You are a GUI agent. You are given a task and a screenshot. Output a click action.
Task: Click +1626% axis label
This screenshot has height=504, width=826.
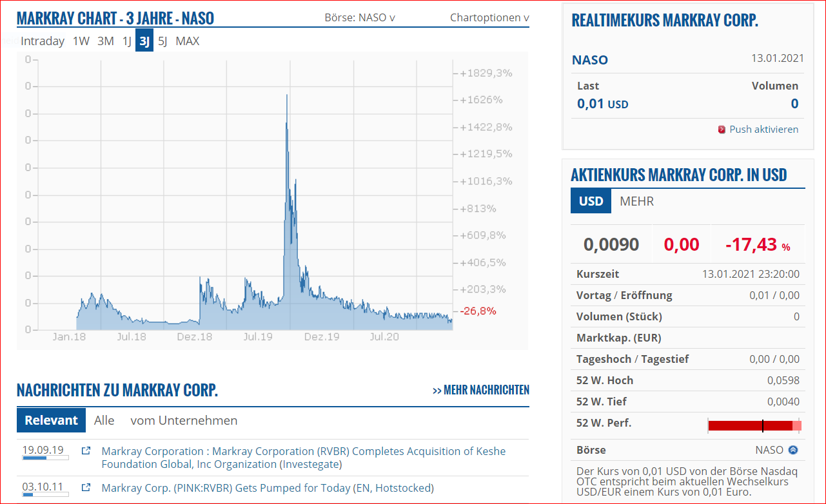pyautogui.click(x=481, y=100)
